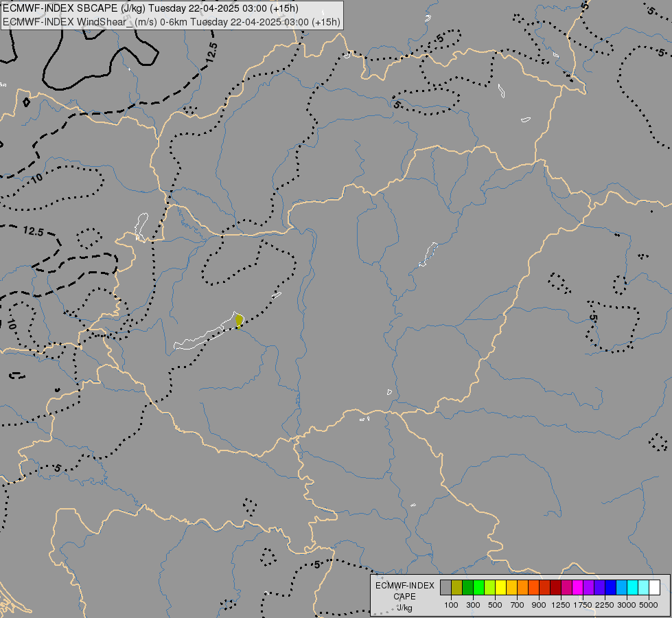This screenshot has width=672, height=618.
Task: Click the legend value '5000'
Action: pyautogui.click(x=649, y=605)
